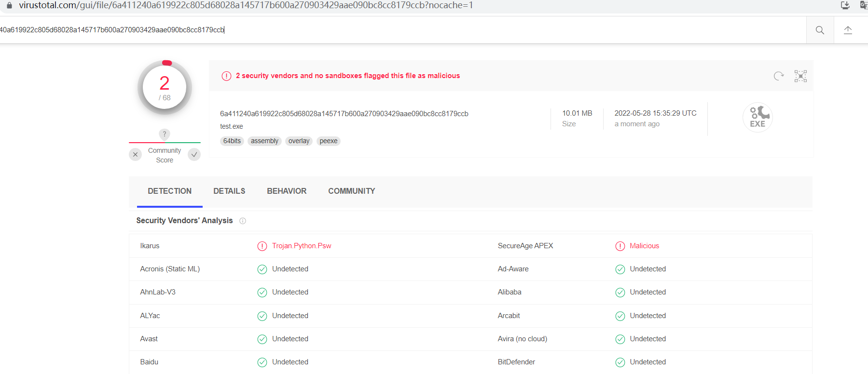Click the peexe tag
Image resolution: width=868 pixels, height=374 pixels.
tap(329, 141)
